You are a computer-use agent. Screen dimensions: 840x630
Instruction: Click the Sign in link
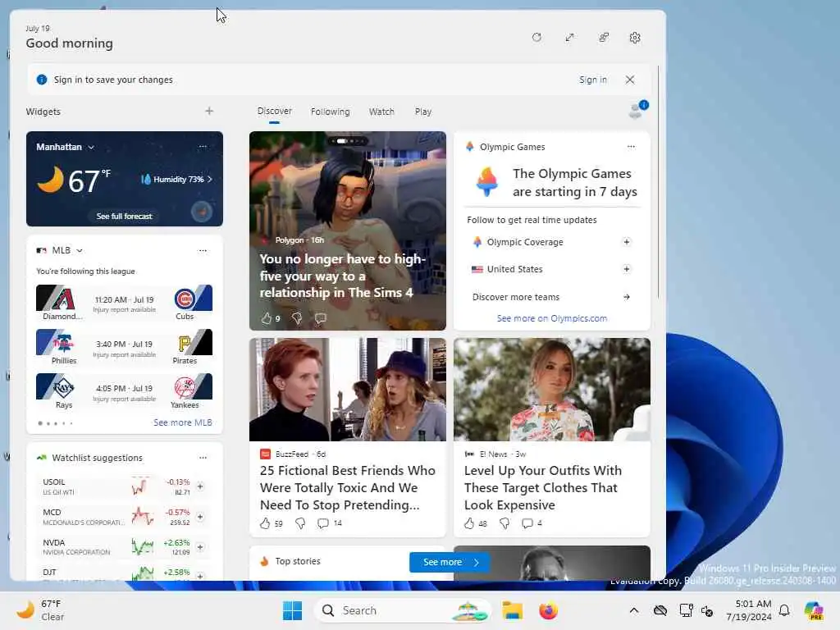pyautogui.click(x=592, y=80)
